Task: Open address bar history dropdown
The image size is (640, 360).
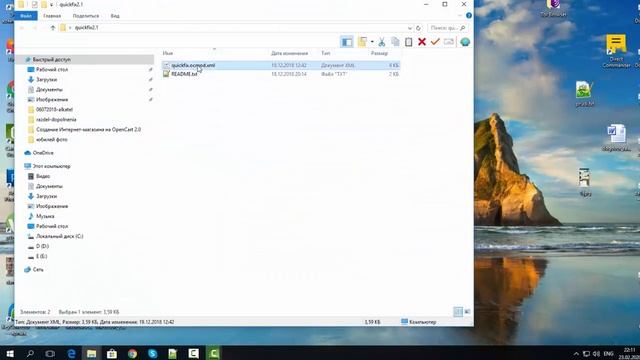Action: tap(410, 28)
